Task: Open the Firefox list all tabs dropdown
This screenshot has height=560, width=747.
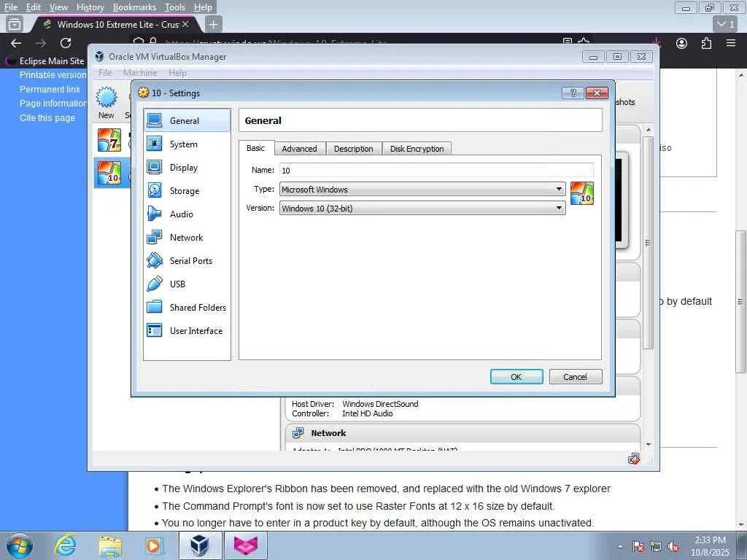Action: (x=726, y=24)
